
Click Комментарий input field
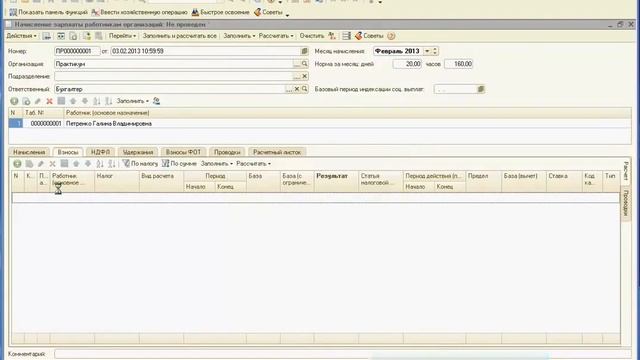(342, 354)
